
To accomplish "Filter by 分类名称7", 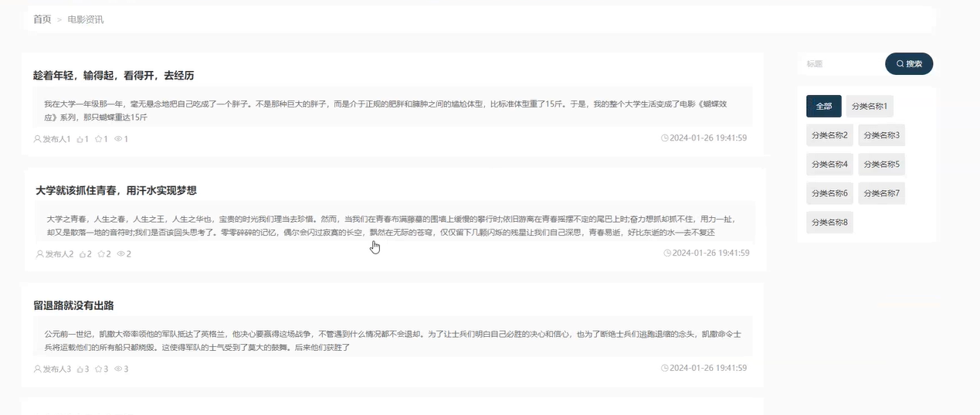I will [x=881, y=193].
